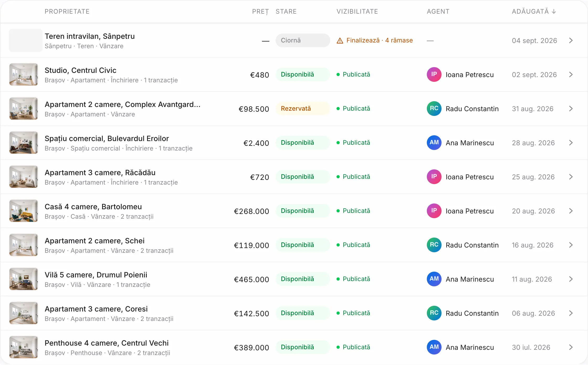Click the RC avatar on Complex Avantgarden row
This screenshot has height=365, width=588.
434,109
